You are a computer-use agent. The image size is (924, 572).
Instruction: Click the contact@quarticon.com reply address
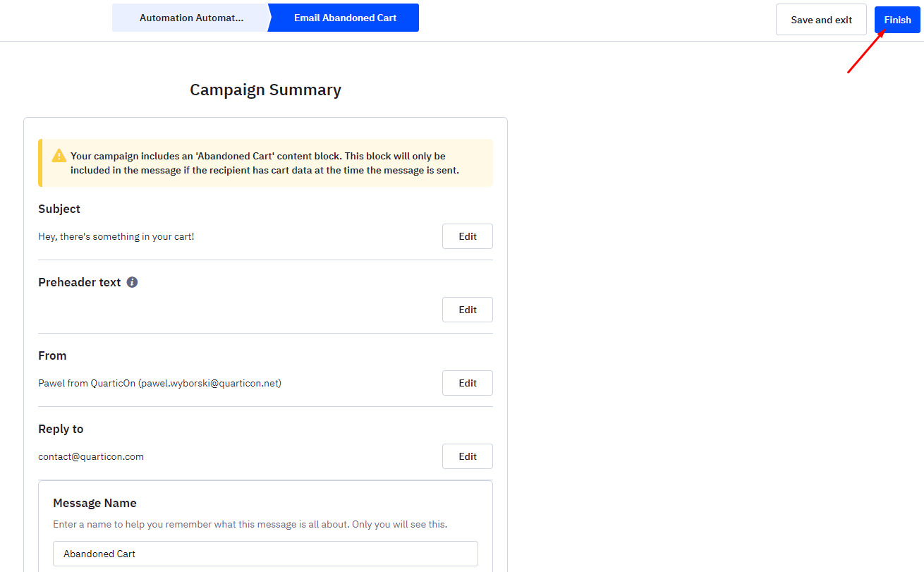pos(91,456)
